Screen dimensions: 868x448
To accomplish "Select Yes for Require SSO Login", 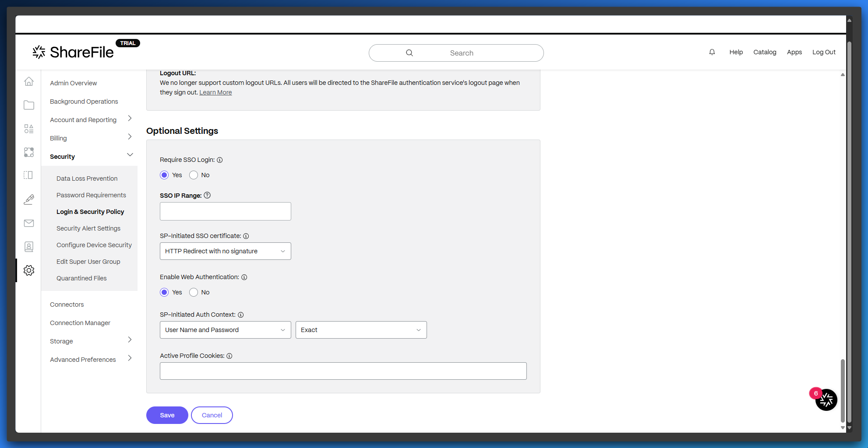I will pyautogui.click(x=164, y=175).
